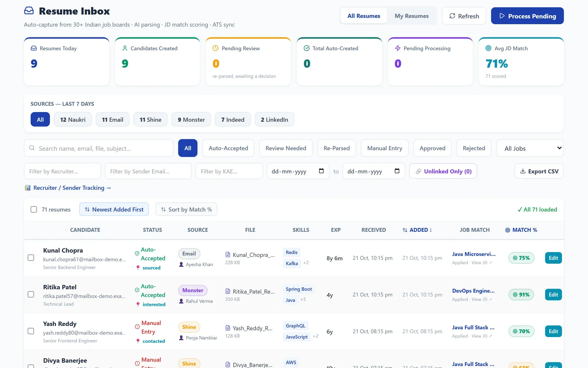This screenshot has width=588, height=368.
Task: Toggle the select-all 71 resumes checkbox
Action: pos(34,209)
